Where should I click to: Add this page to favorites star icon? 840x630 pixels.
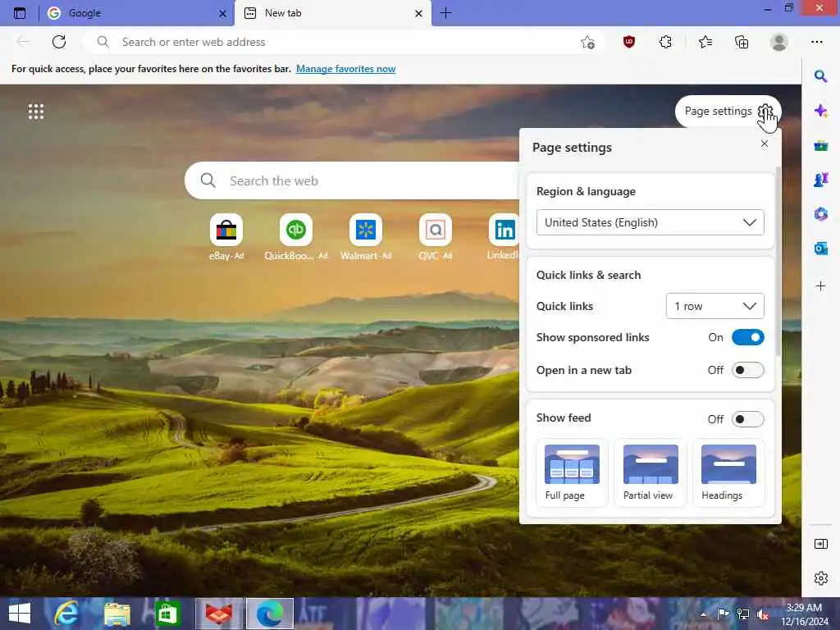point(587,43)
